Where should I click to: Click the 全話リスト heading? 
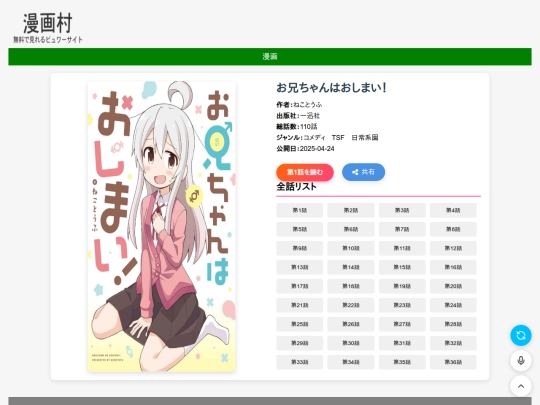pos(297,187)
